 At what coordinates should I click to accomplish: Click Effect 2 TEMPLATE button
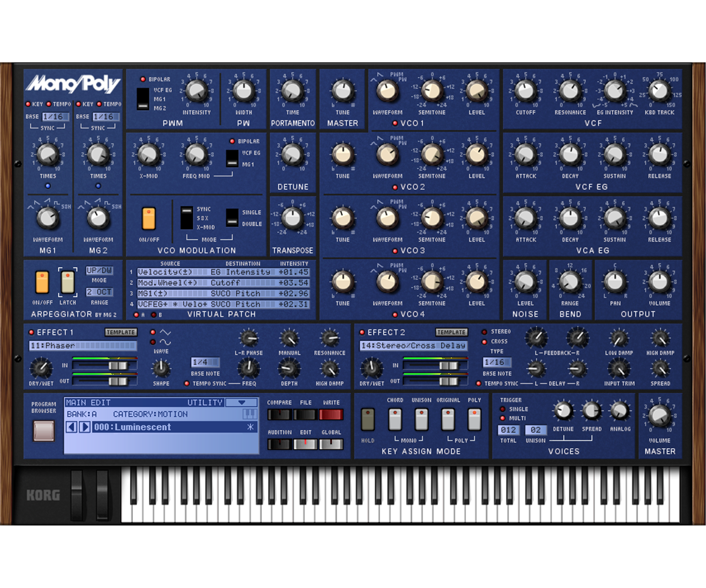(x=451, y=332)
